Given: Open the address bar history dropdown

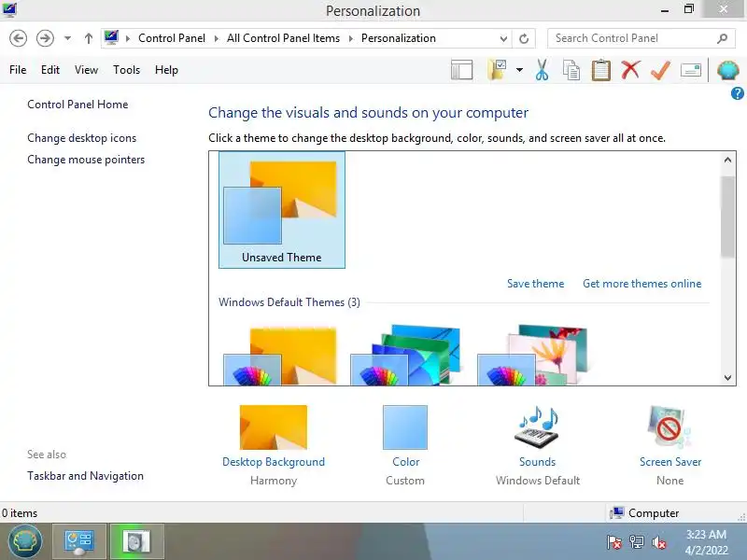Looking at the screenshot, I should tap(503, 38).
